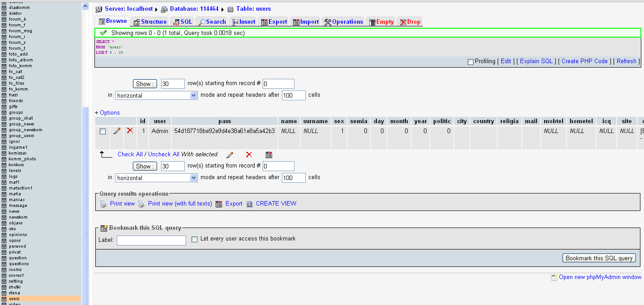This screenshot has height=305, width=644.
Task: Tick the Admin row checkbox
Action: tap(103, 131)
